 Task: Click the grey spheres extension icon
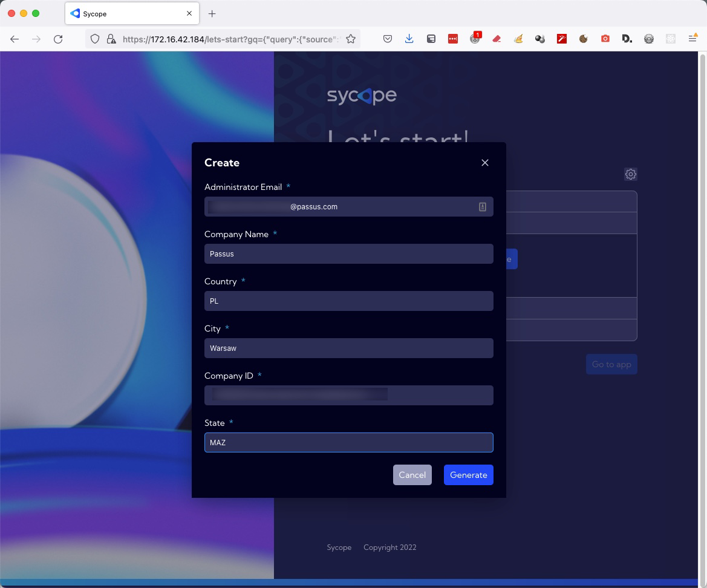tap(539, 39)
